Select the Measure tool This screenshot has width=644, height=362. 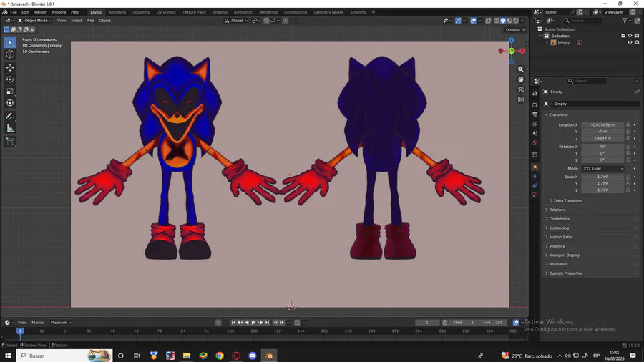tap(10, 129)
